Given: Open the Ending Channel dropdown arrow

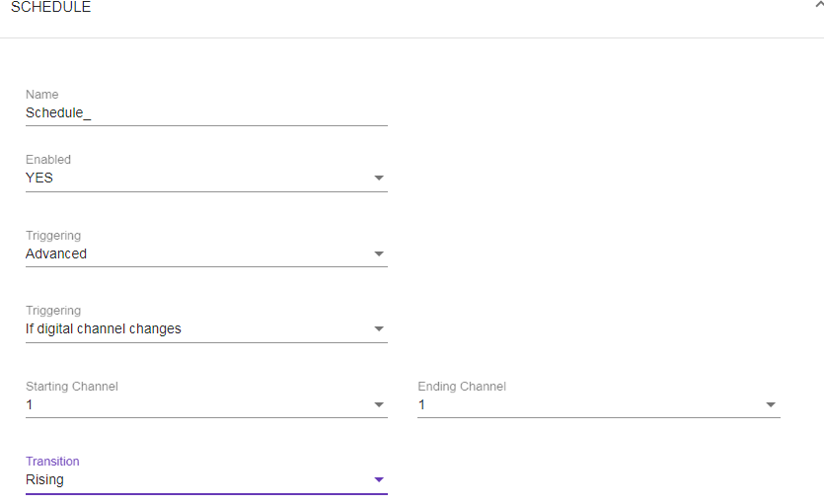Looking at the screenshot, I should coord(771,405).
